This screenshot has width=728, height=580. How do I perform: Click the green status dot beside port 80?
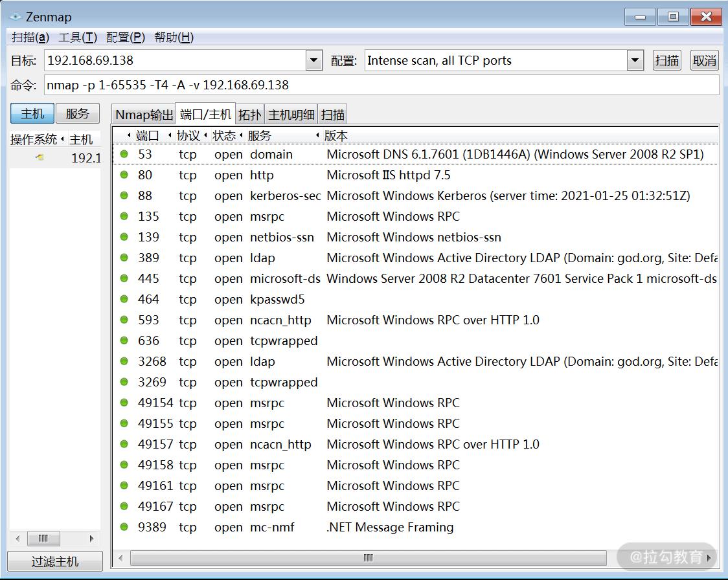click(x=124, y=175)
